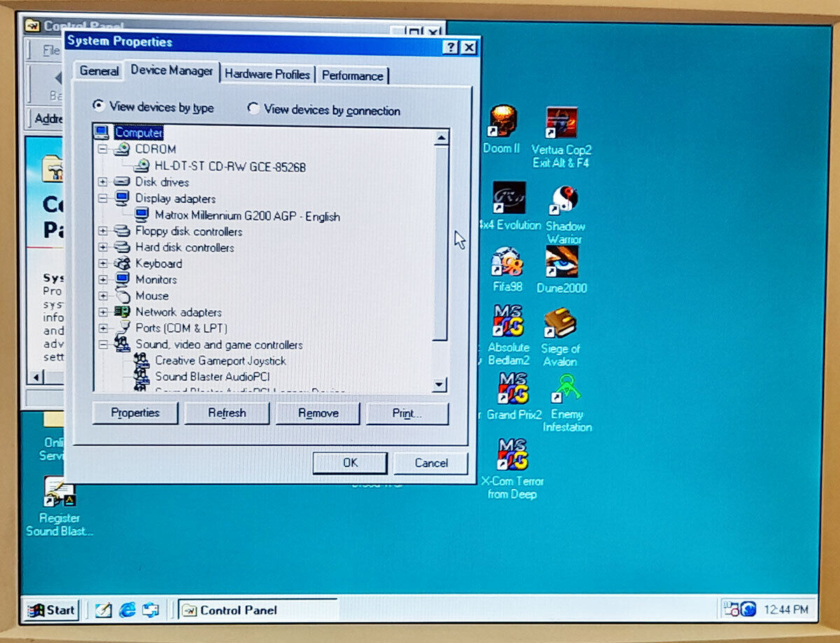Switch to the Performance tab
The width and height of the screenshot is (840, 643).
352,75
